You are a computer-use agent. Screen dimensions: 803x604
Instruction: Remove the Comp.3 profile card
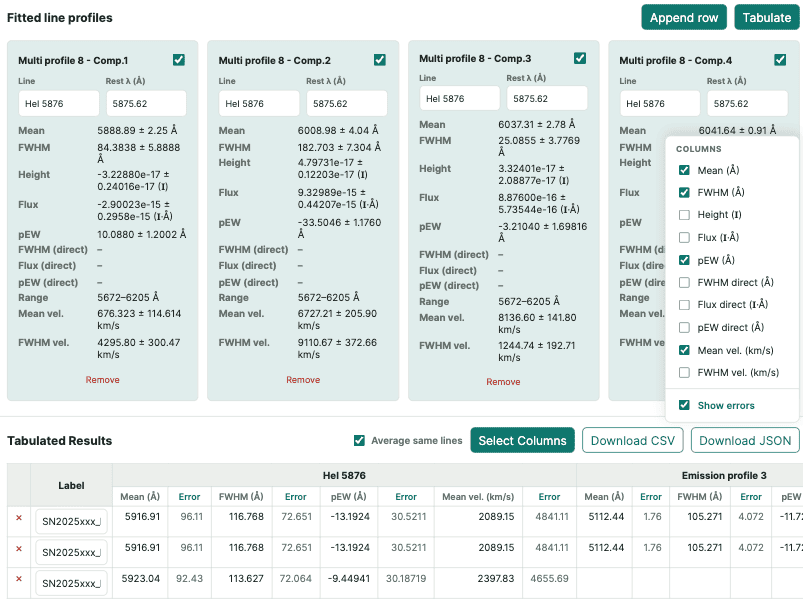503,382
